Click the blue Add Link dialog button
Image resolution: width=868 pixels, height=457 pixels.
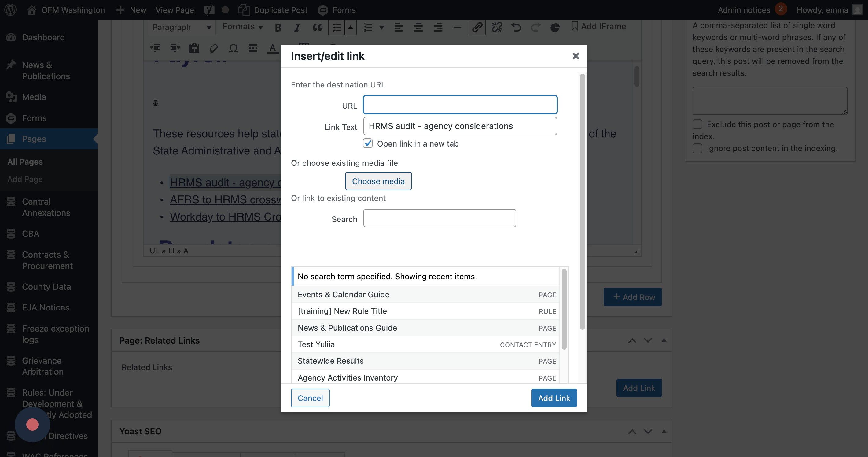coord(554,398)
